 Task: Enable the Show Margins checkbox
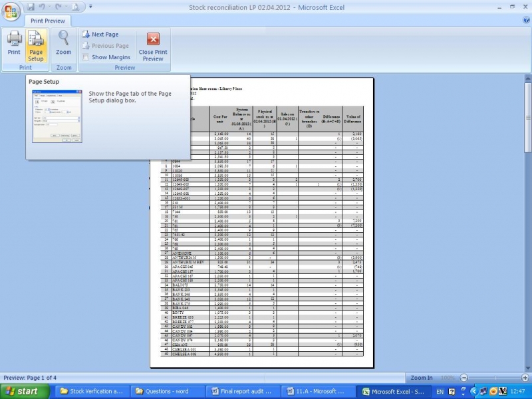click(86, 57)
